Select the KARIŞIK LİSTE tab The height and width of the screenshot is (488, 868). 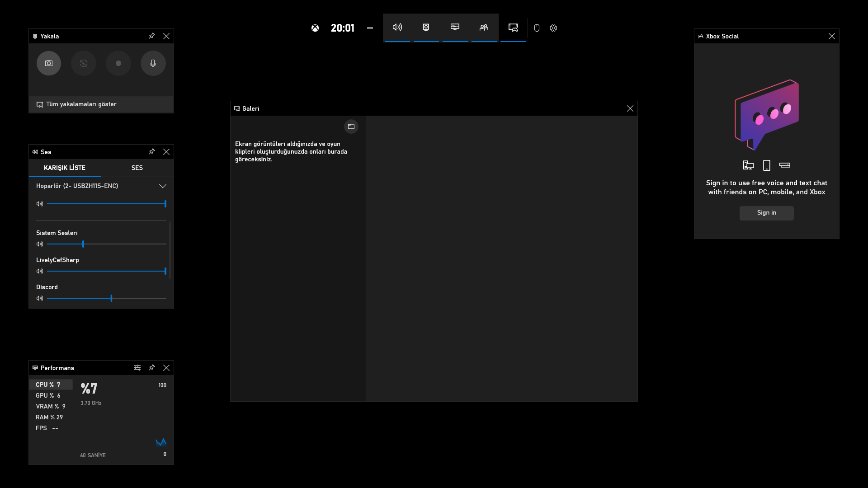[65, 168]
